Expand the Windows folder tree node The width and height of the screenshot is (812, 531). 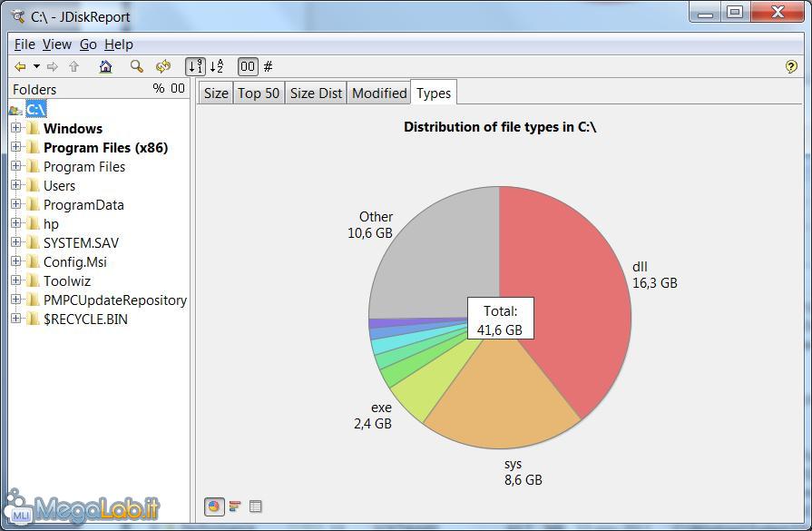point(15,128)
